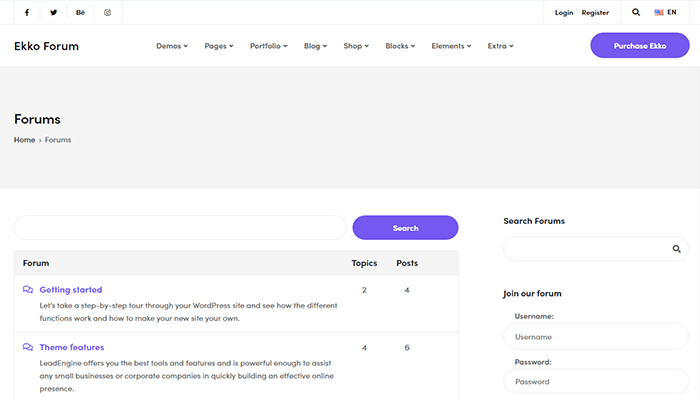Click the chat icon beside Getting started

click(x=28, y=290)
